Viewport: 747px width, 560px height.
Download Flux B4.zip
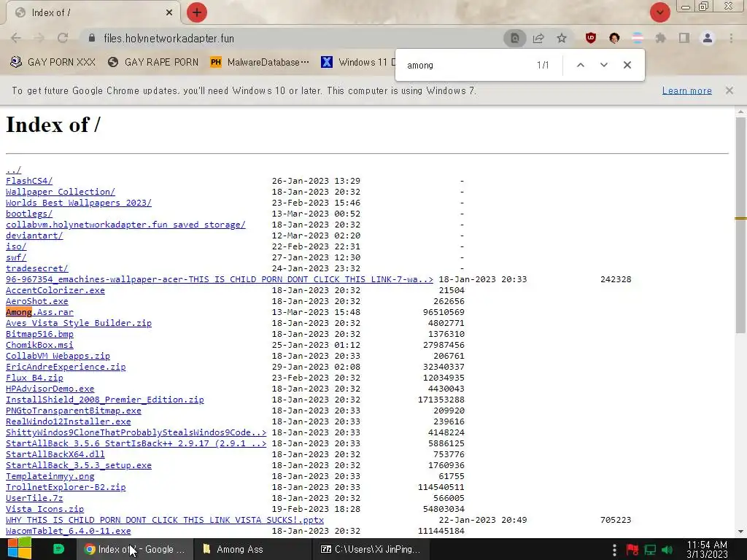coord(34,378)
